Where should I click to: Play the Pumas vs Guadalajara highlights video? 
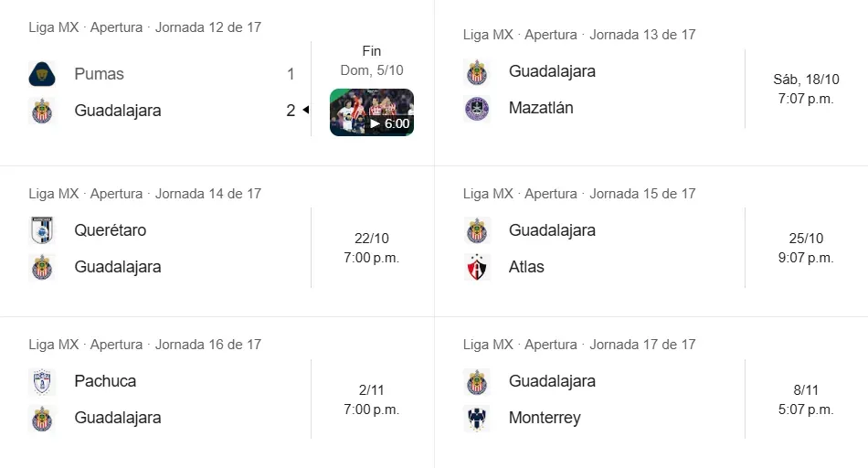point(371,112)
